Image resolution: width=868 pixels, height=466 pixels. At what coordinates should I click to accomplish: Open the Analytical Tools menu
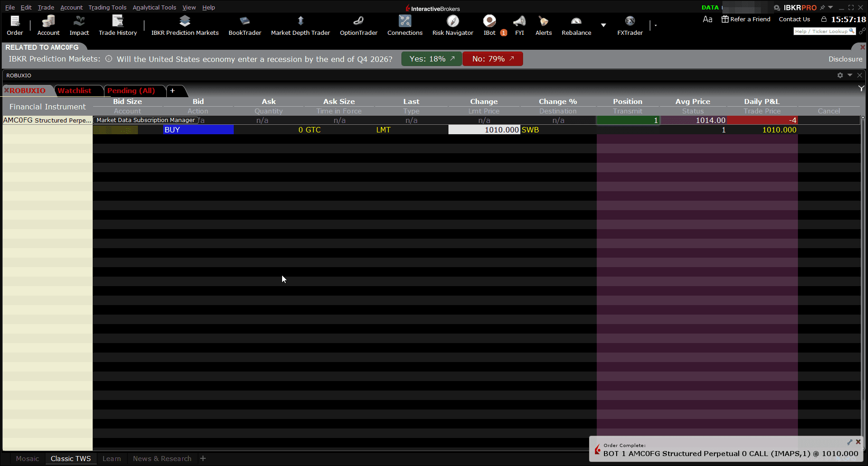(154, 7)
